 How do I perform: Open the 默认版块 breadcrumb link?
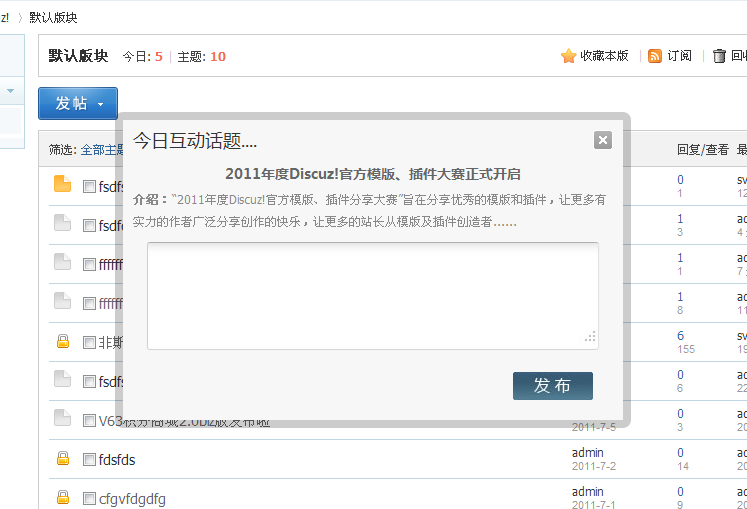tap(53, 18)
